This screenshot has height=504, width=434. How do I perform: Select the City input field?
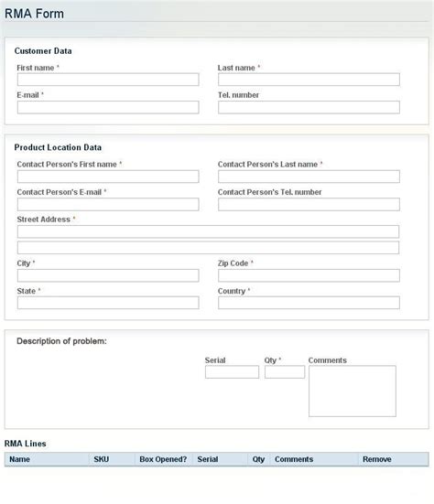pos(108,275)
